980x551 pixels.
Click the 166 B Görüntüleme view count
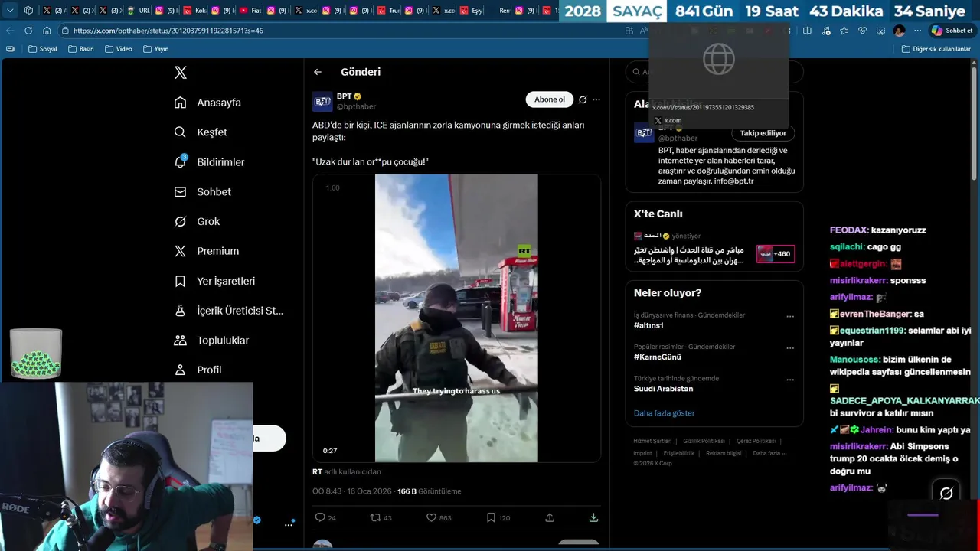pyautogui.click(x=429, y=491)
